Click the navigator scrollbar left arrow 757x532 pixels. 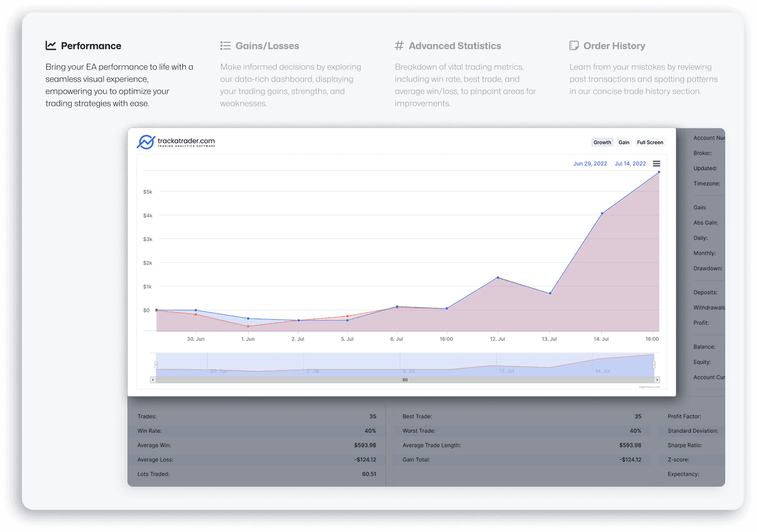(x=153, y=380)
